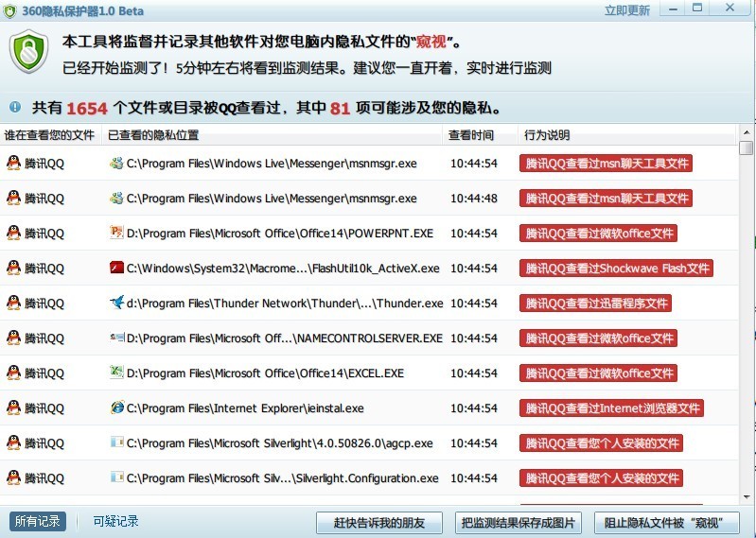
Task: Click the vertical scrollbar thumb
Action: point(747,148)
